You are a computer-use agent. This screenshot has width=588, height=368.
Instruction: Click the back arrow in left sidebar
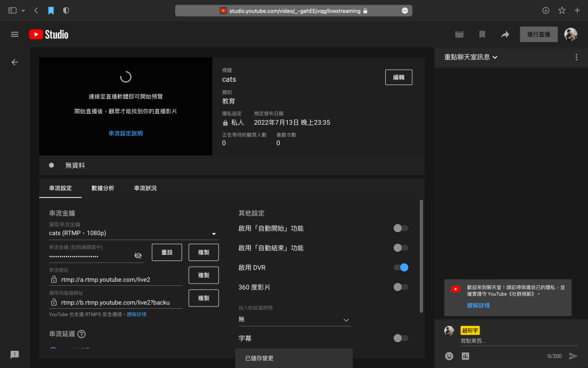tap(15, 62)
